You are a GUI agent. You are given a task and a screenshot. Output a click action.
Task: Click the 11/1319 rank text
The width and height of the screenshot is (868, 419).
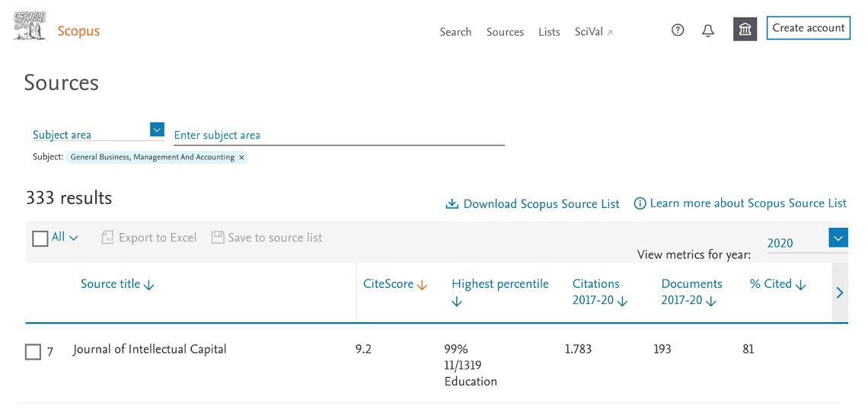tap(463, 365)
